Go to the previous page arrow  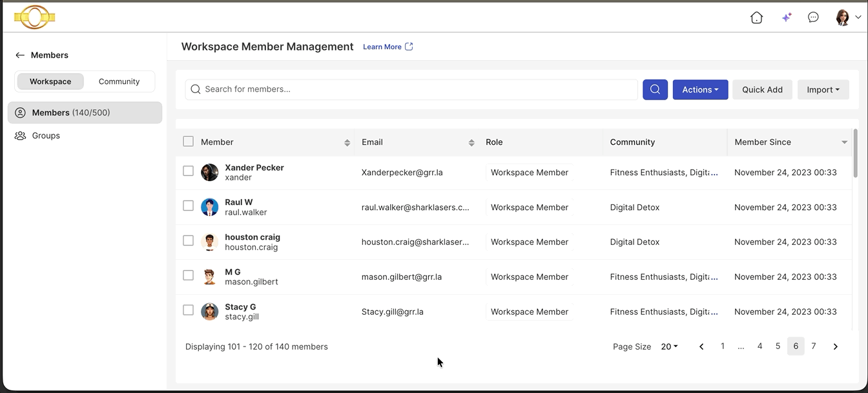click(701, 346)
